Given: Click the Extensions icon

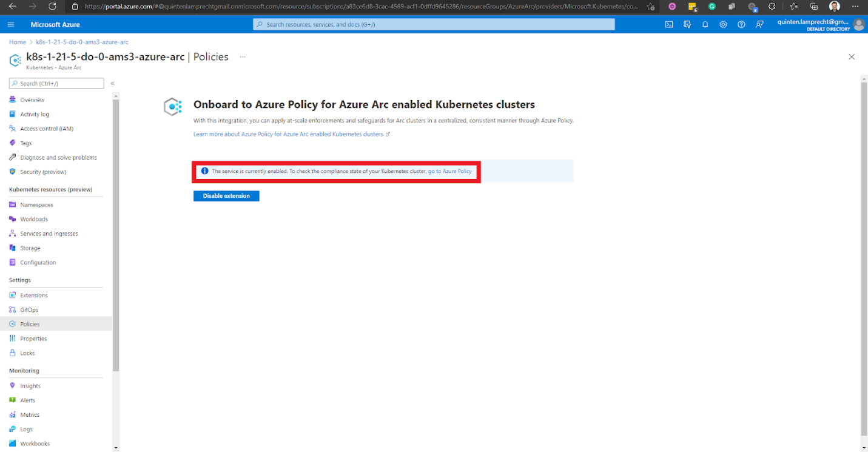Looking at the screenshot, I should click(x=13, y=295).
